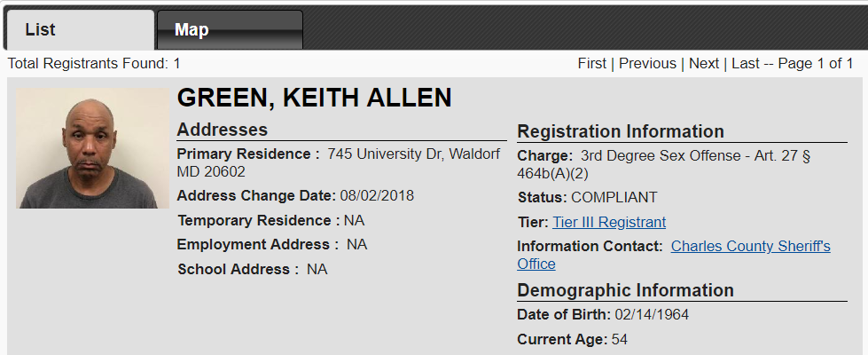
Task: Jump to the Next results page
Action: (704, 64)
